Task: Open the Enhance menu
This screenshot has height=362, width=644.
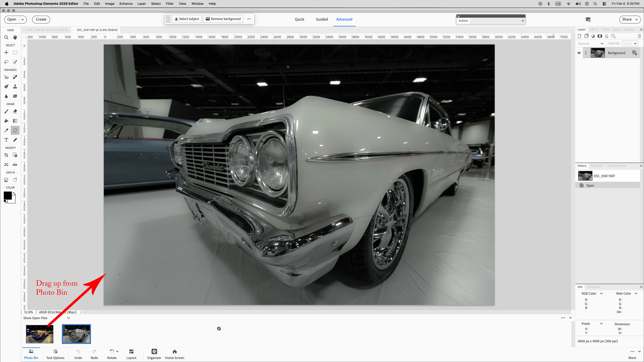Action: [x=126, y=4]
